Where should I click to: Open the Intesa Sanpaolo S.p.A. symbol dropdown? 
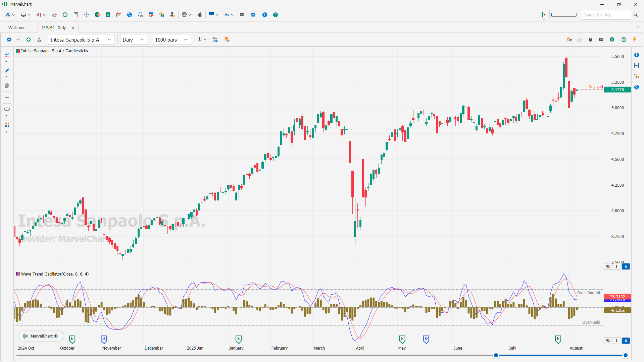pos(81,40)
